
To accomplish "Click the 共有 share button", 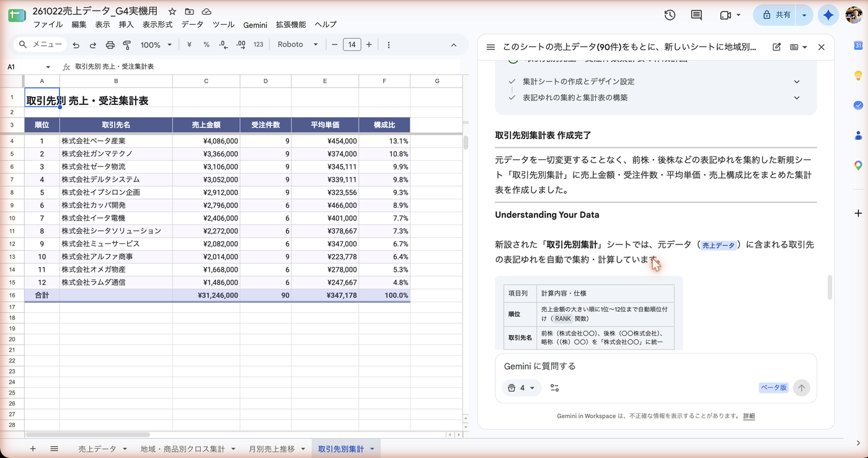I will tap(775, 15).
